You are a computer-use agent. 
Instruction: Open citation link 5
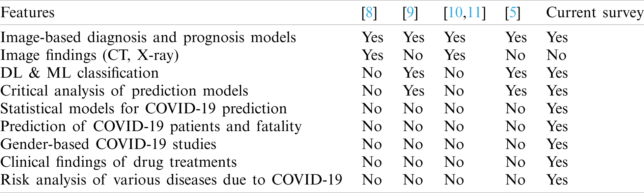pos(513,13)
